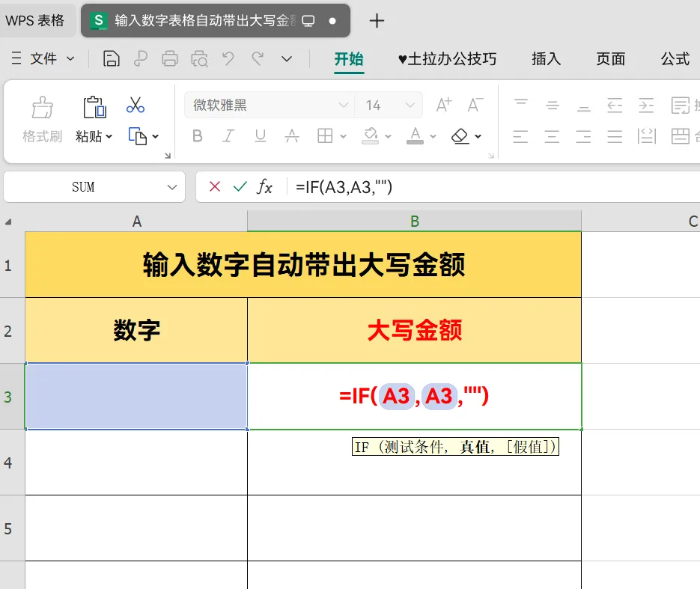This screenshot has width=700, height=589.
Task: Expand border style dropdown arrow
Action: click(x=344, y=136)
